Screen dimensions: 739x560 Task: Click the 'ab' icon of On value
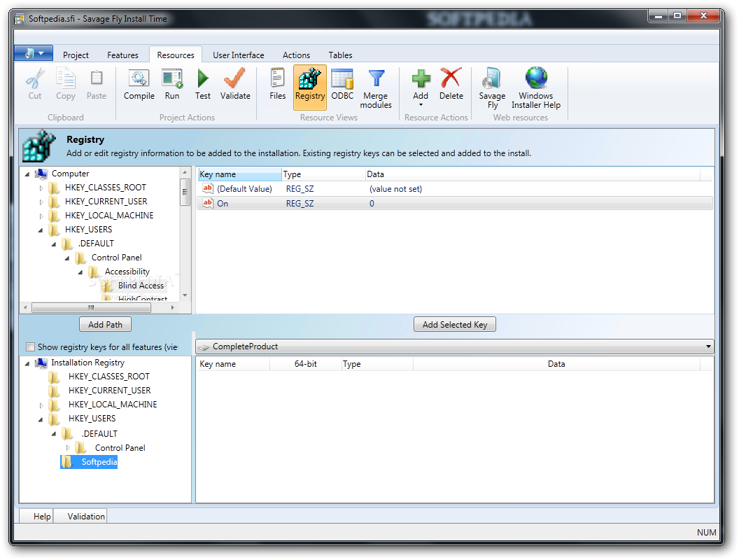click(x=207, y=203)
